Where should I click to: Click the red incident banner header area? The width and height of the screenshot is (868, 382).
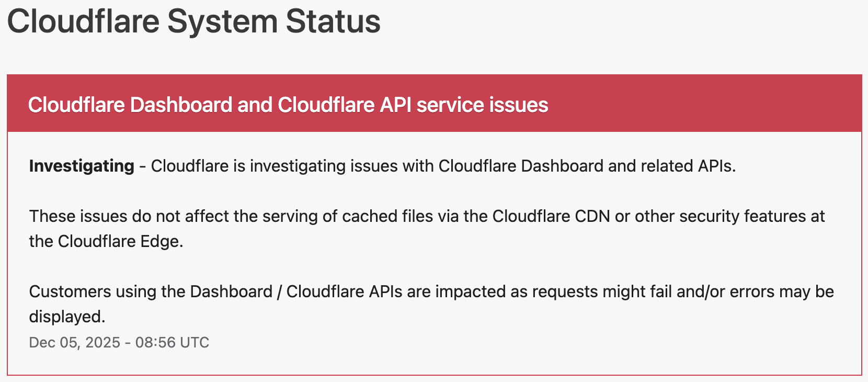click(434, 103)
